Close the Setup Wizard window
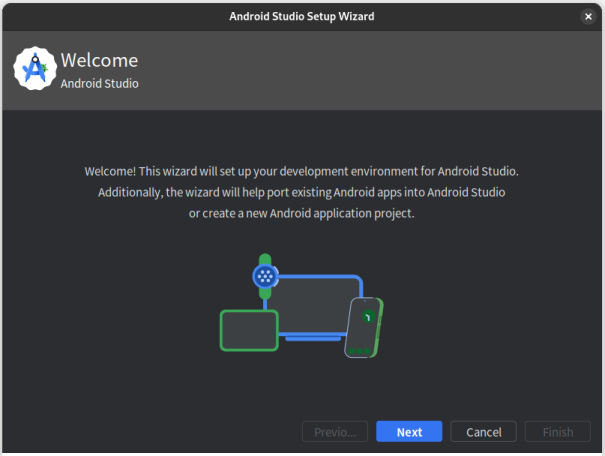 588,16
